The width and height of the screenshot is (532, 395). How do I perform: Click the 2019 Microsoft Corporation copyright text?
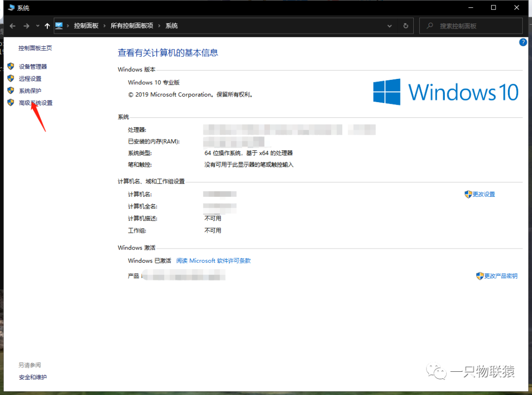[191, 95]
